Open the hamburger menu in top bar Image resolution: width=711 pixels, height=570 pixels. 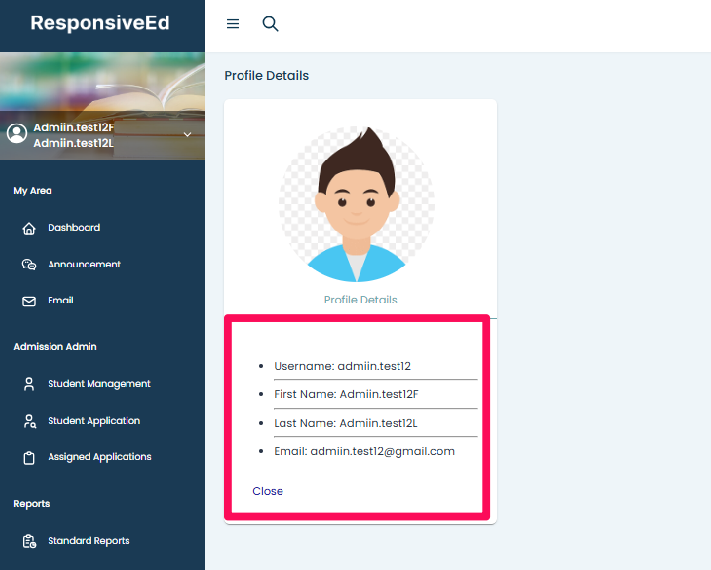click(233, 24)
